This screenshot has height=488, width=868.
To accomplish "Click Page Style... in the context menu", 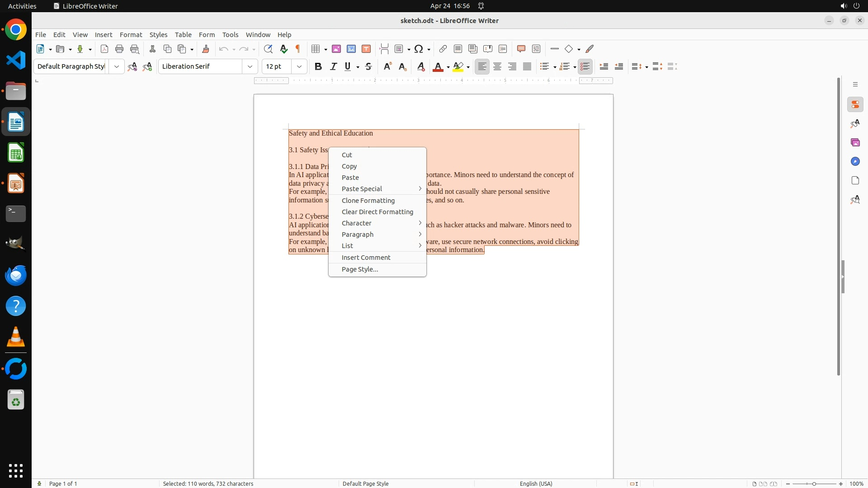I will tap(360, 269).
